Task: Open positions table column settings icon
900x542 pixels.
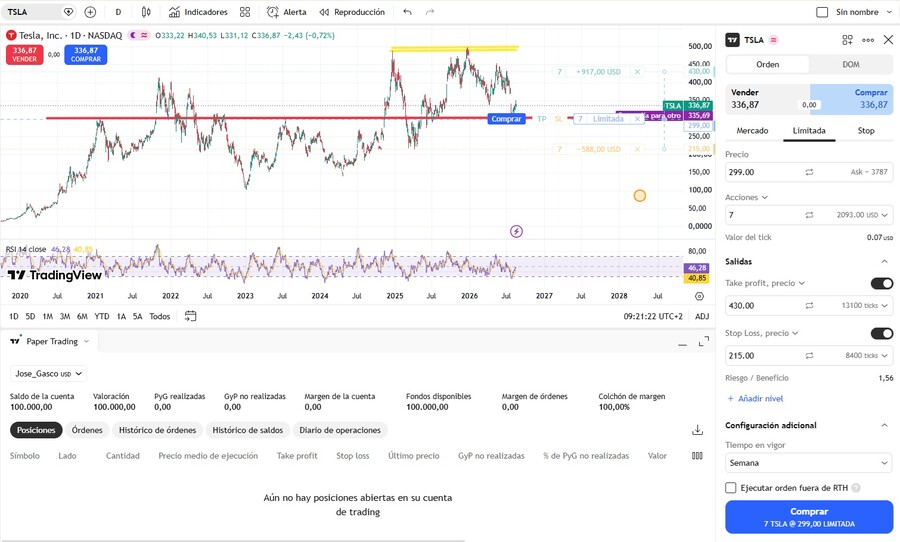Action: coord(697,455)
